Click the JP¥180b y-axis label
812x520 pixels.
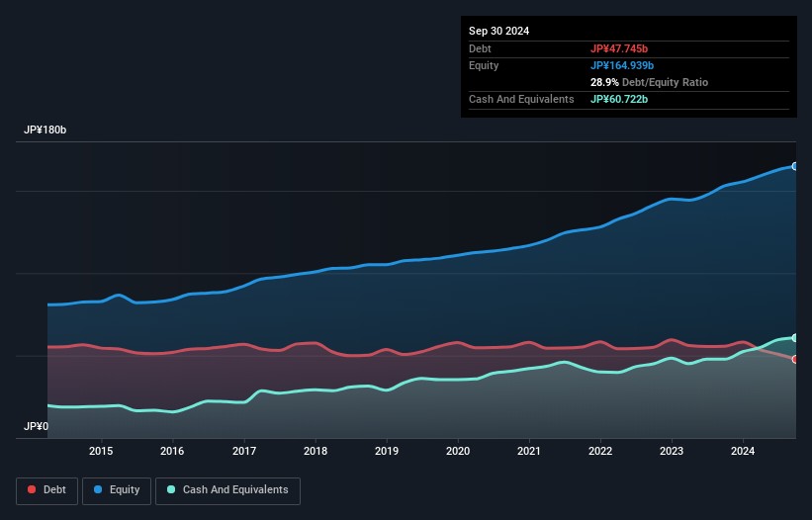pos(45,130)
